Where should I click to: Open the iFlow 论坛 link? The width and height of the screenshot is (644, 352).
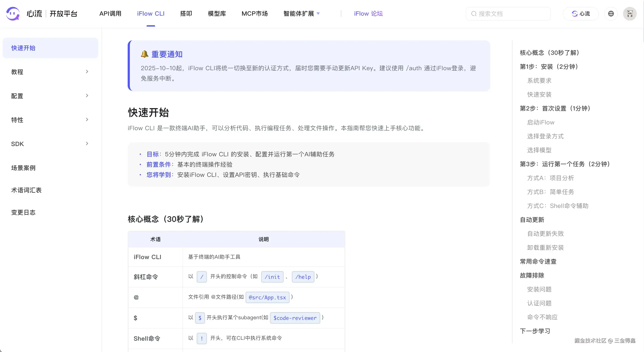368,13
